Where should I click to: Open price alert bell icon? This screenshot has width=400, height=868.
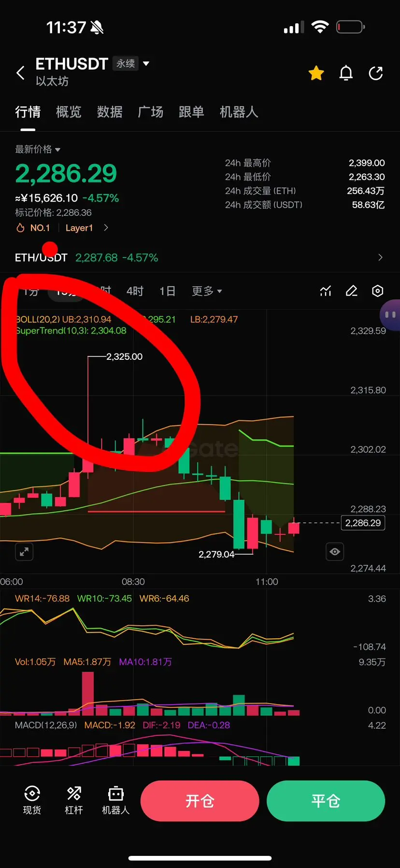point(346,73)
